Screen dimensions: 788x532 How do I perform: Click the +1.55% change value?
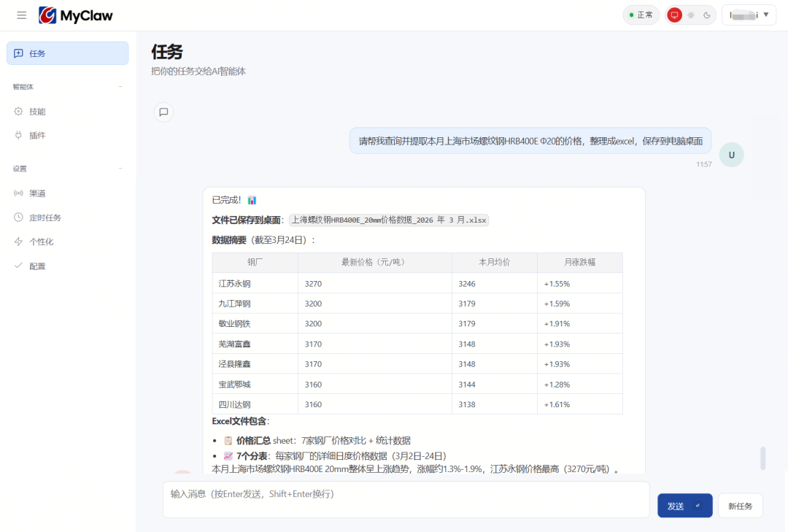[557, 284]
